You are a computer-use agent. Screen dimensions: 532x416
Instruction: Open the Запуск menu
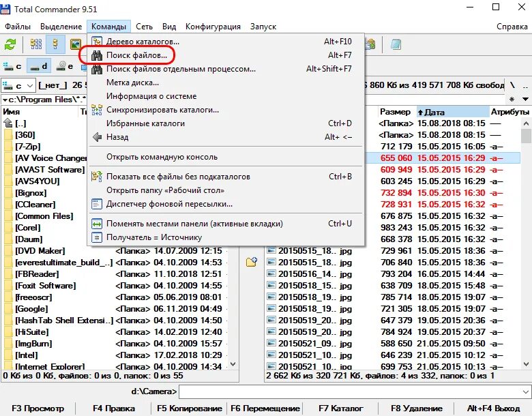tap(263, 27)
